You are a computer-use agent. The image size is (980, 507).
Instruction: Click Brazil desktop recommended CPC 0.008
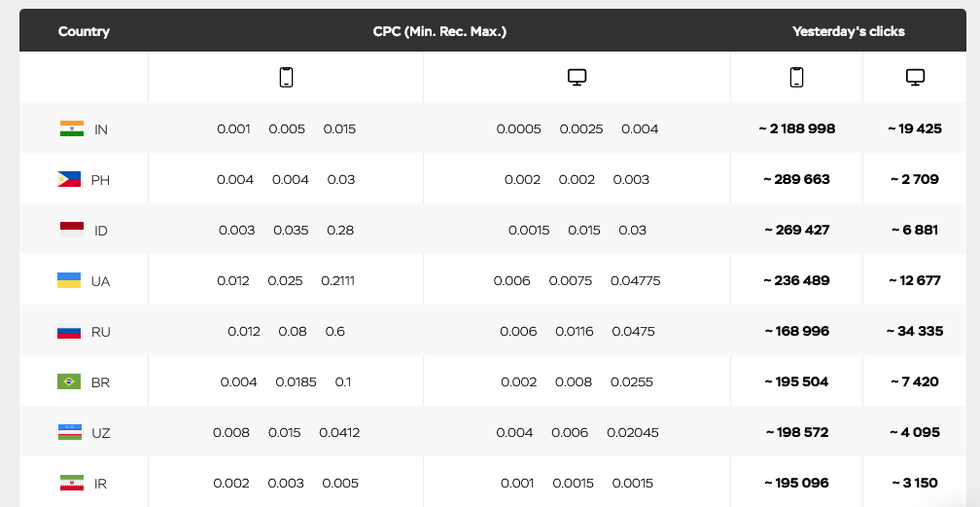point(574,382)
